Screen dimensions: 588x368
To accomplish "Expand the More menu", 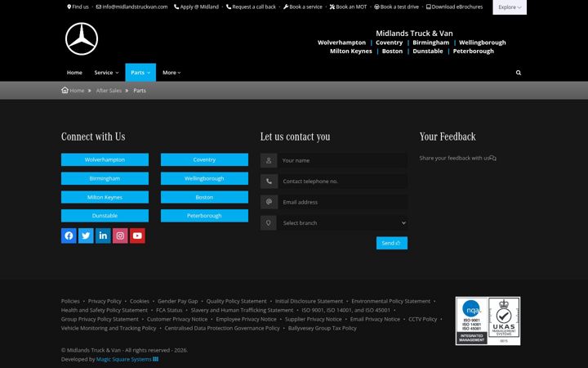I will tap(171, 73).
